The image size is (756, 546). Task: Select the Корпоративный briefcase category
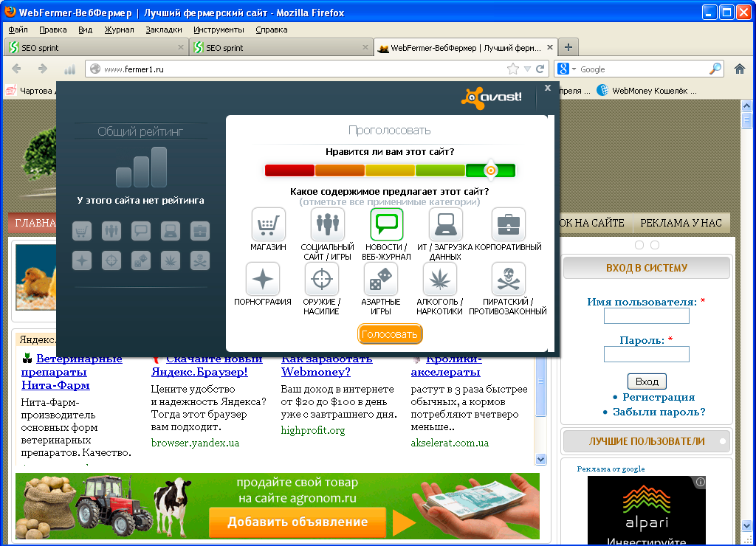508,224
